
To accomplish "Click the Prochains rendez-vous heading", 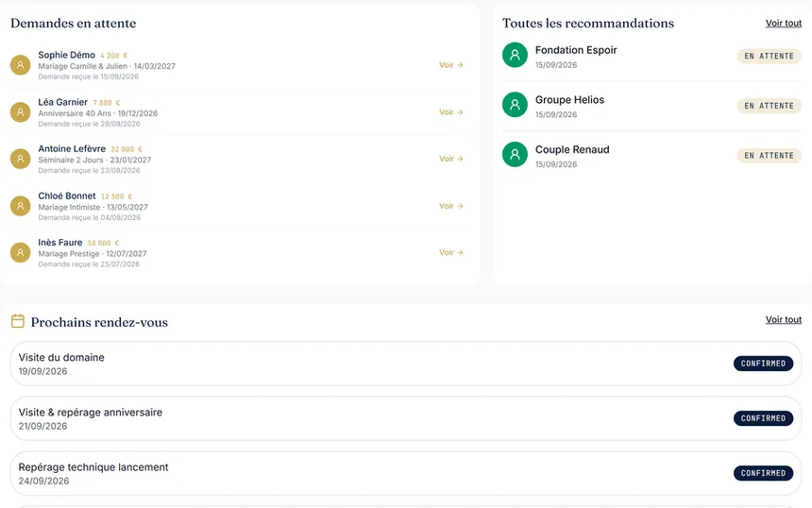I will click(x=99, y=322).
